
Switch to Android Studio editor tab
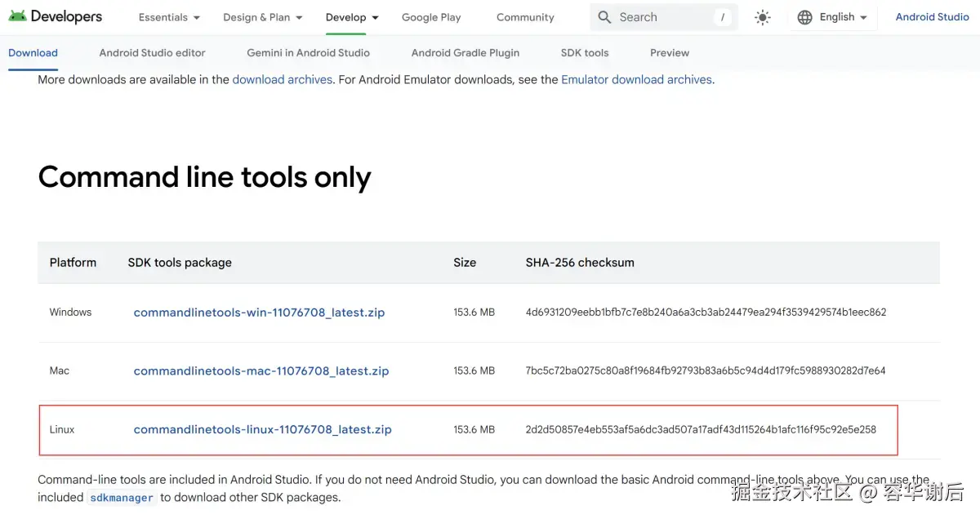[153, 53]
